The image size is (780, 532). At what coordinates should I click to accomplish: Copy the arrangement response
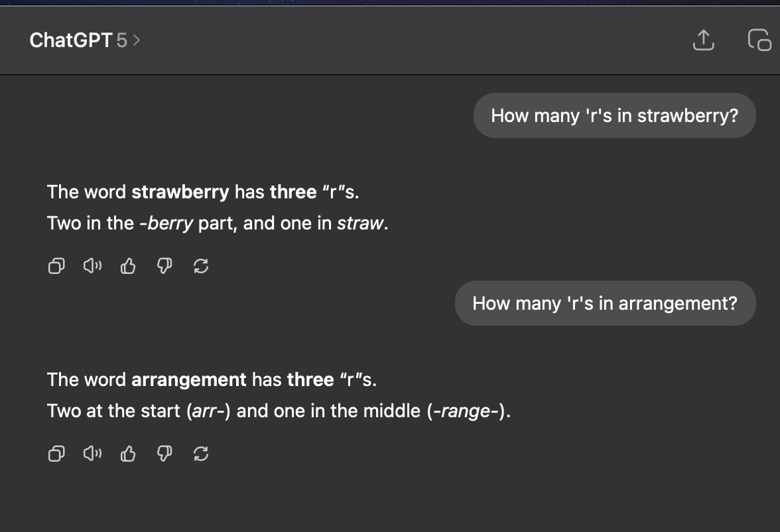pos(56,454)
